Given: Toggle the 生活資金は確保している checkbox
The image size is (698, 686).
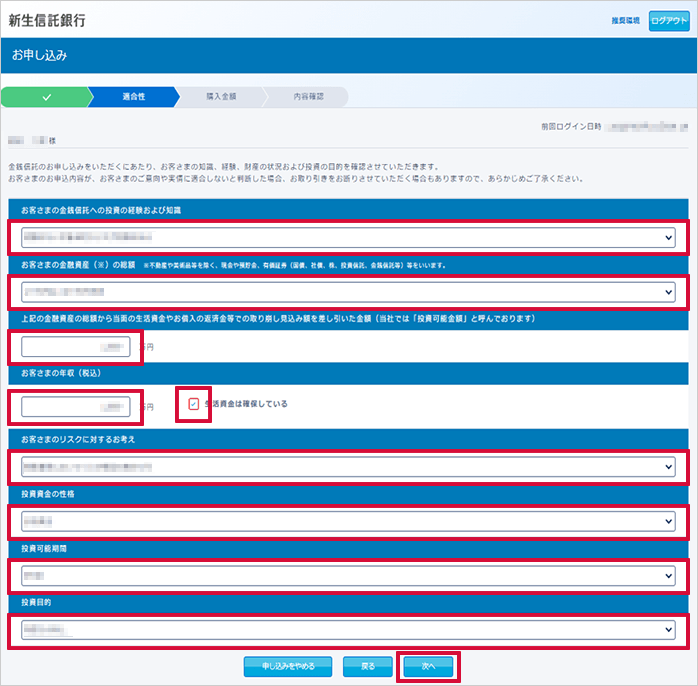Looking at the screenshot, I should pyautogui.click(x=194, y=404).
